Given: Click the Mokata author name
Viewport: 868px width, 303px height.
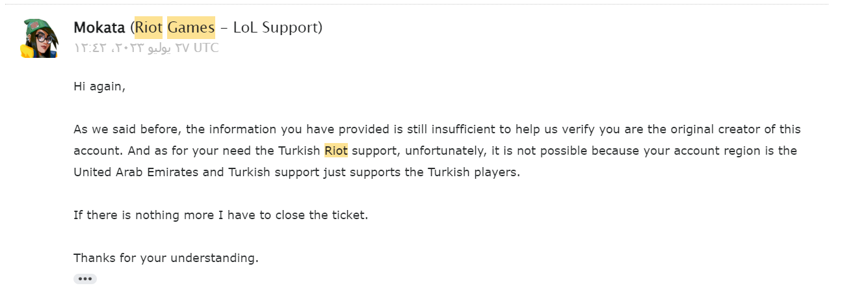Looking at the screenshot, I should (x=100, y=28).
